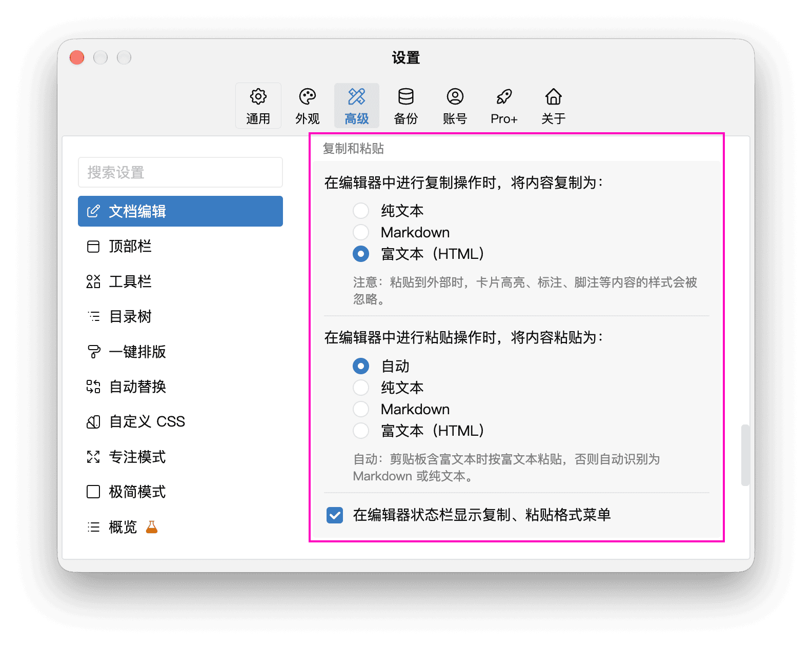Screen dimensions: 812x648
Task: Open the 通用 gear settings tab
Action: click(x=258, y=106)
